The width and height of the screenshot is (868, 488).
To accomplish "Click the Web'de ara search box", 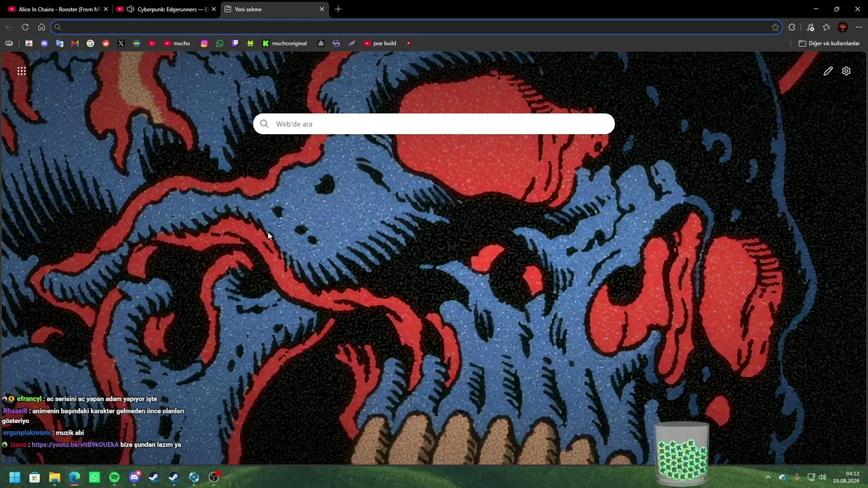I will tap(434, 124).
